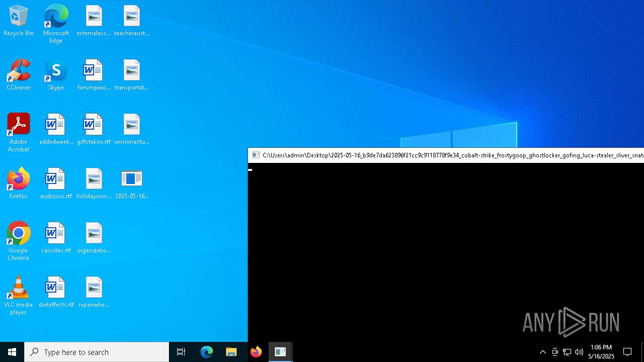Open the notification center

pos(627,352)
